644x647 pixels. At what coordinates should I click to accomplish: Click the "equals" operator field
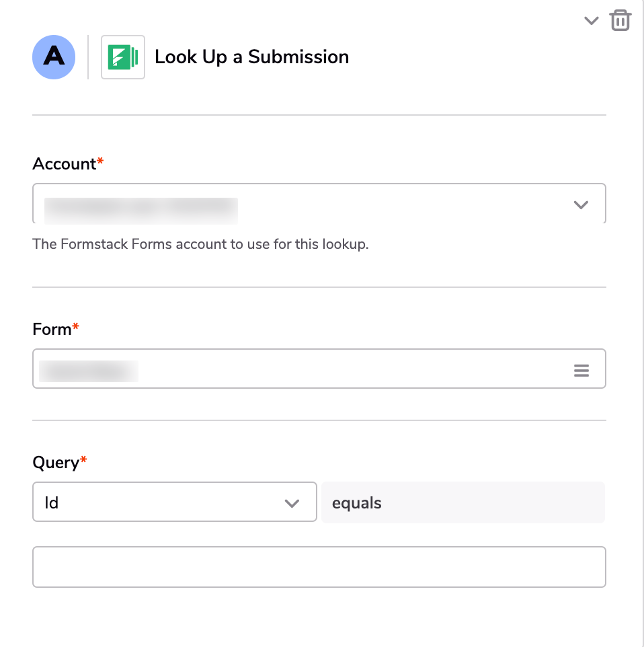click(x=462, y=502)
